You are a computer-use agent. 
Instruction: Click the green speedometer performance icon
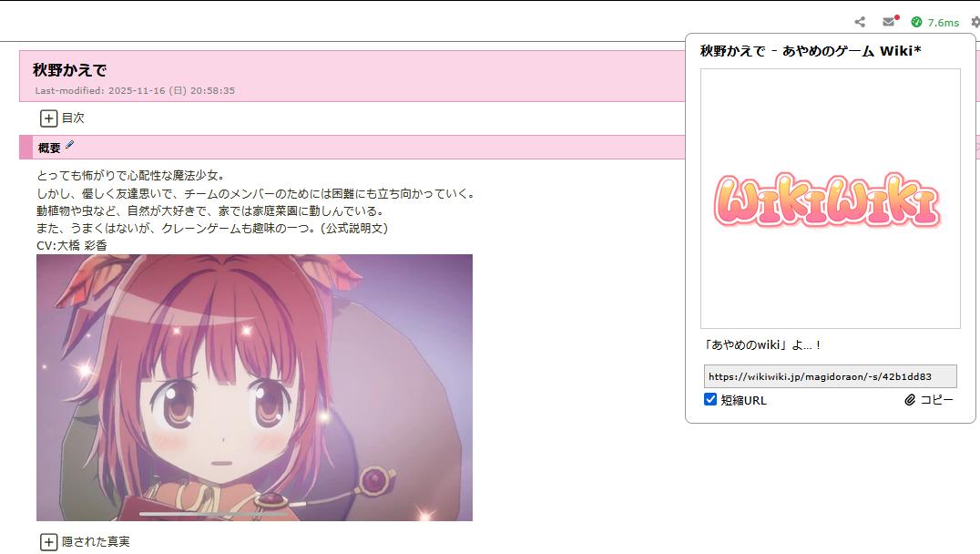pos(916,22)
